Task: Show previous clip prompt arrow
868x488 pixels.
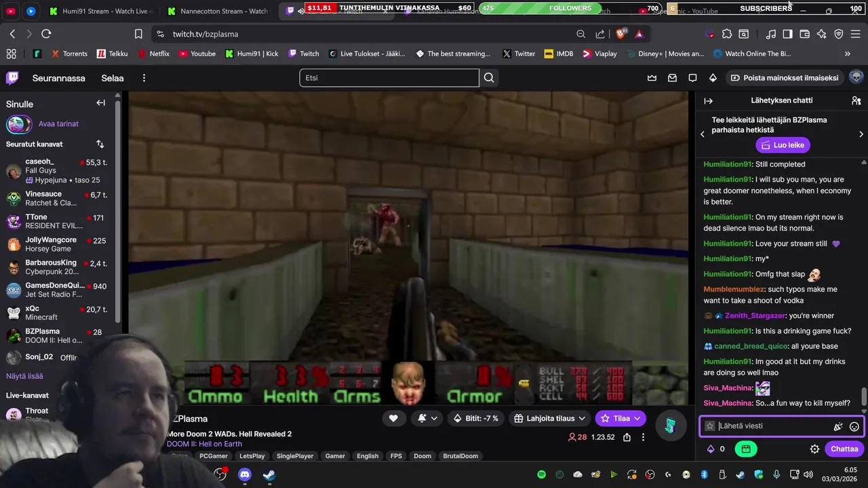Action: pyautogui.click(x=703, y=134)
